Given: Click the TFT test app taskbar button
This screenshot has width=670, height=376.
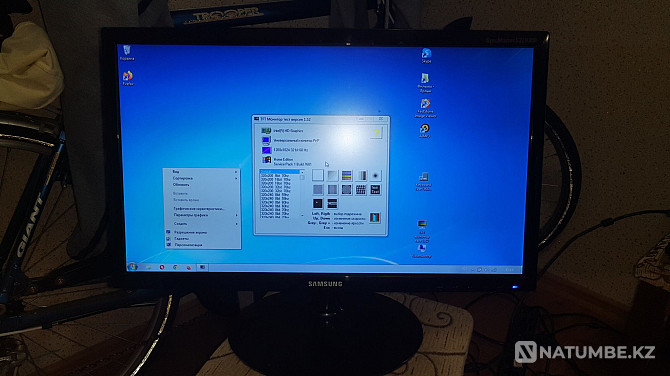Looking at the screenshot, I should coord(203,267).
